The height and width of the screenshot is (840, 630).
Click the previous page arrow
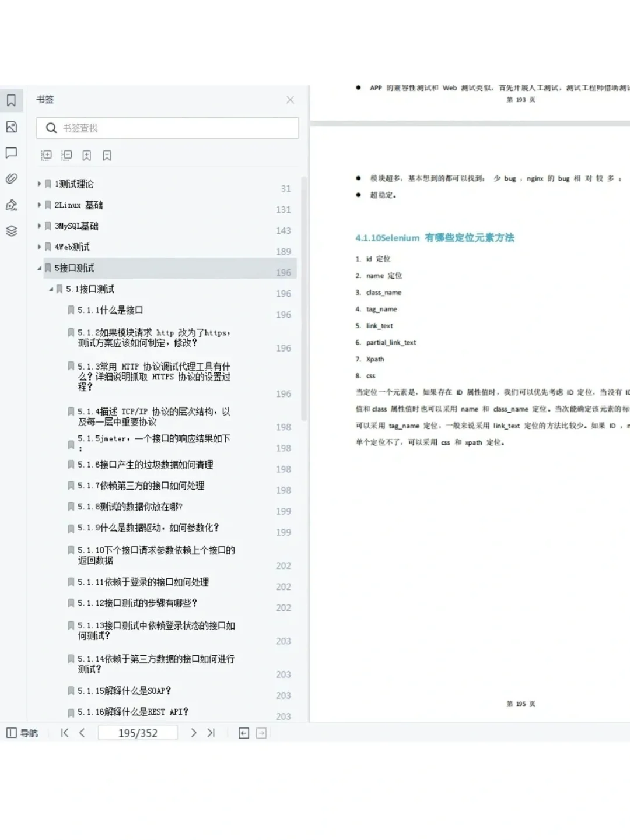point(82,733)
